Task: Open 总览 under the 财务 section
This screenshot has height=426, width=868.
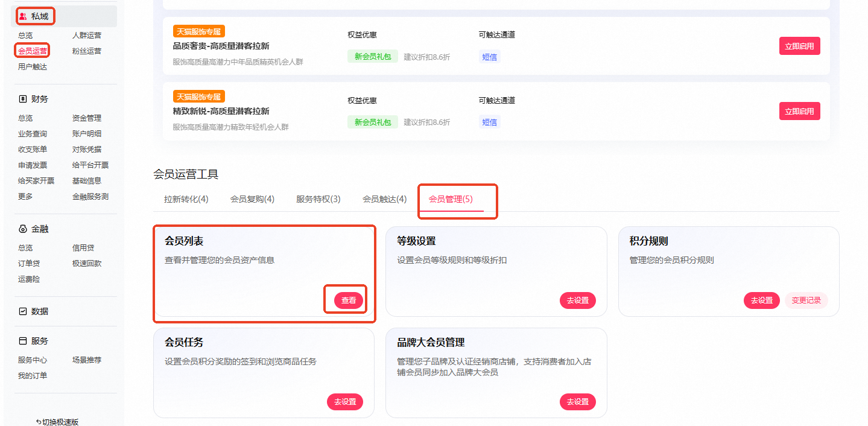Action: pos(25,118)
